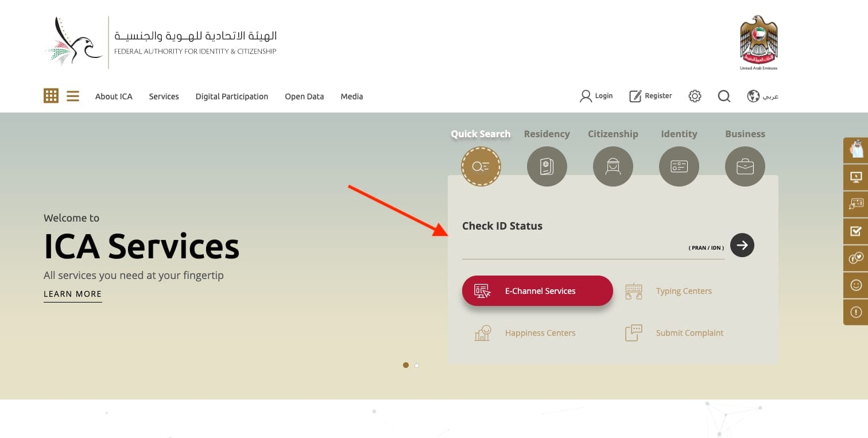
Task: Open E-Channel Services
Action: coord(537,291)
